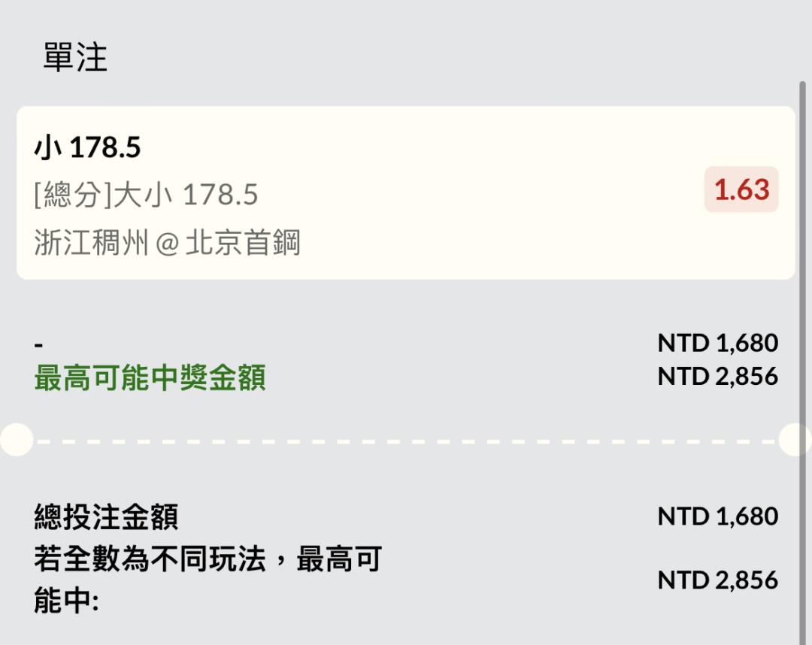Click the green 最高可能中獎金額 label
812x645 pixels.
150,378
